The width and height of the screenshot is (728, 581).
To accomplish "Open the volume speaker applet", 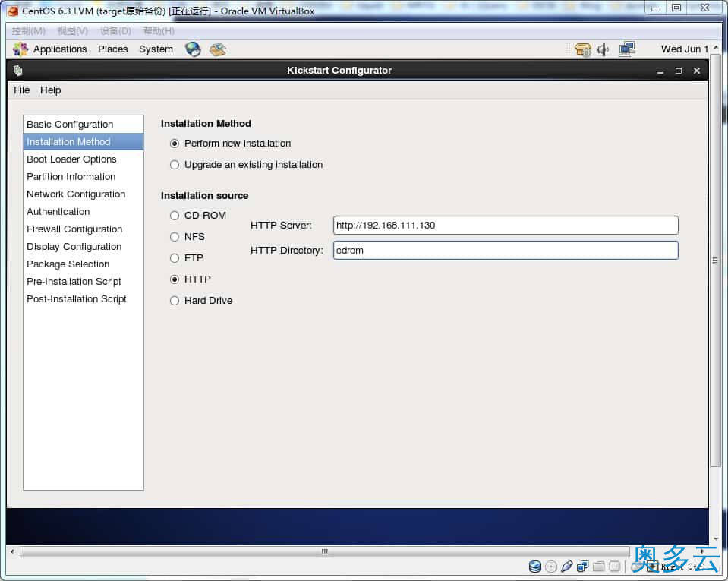I will [x=603, y=49].
